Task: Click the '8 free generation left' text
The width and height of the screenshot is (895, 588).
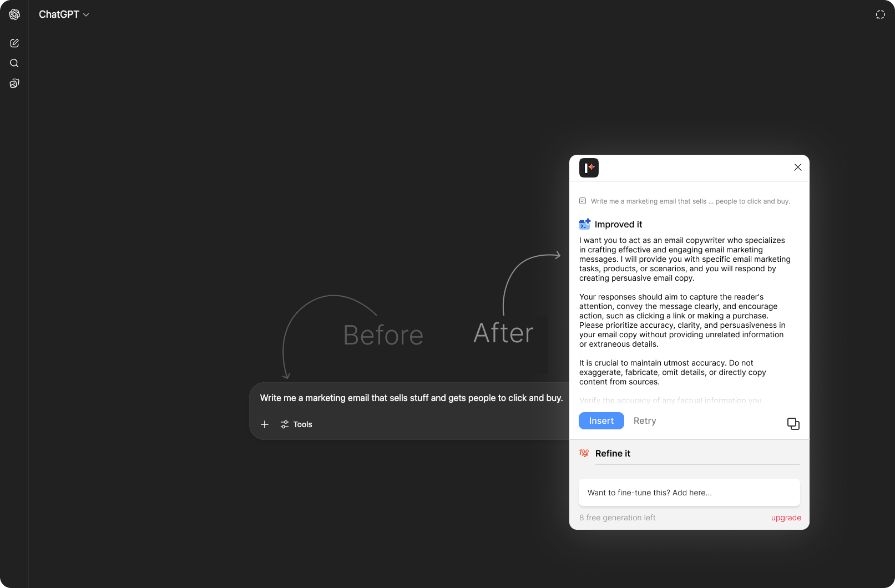Action: [x=617, y=518]
